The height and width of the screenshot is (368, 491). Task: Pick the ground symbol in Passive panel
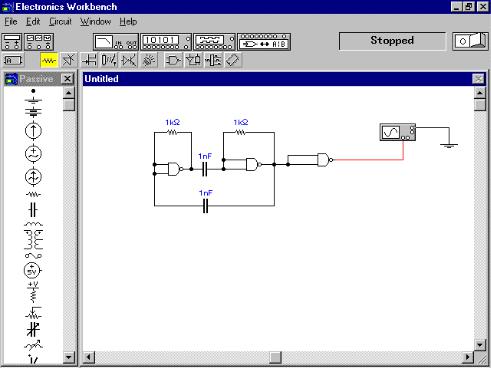point(33,100)
